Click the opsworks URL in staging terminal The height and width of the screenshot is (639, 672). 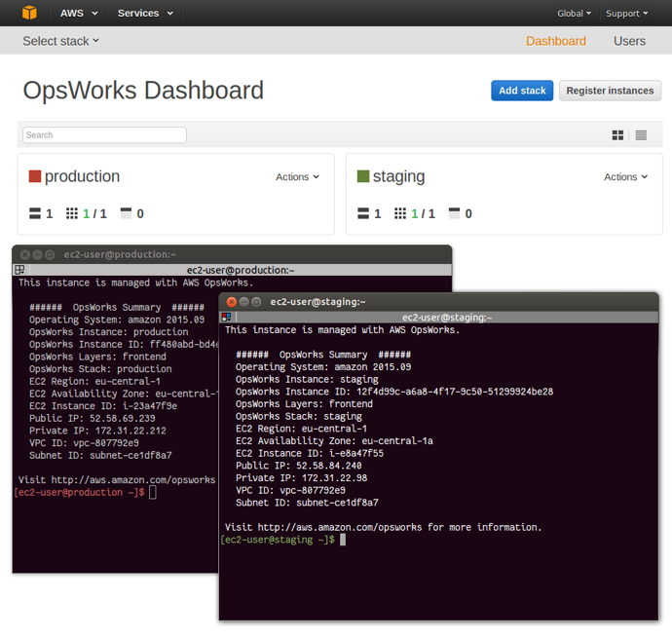pyautogui.click(x=340, y=527)
